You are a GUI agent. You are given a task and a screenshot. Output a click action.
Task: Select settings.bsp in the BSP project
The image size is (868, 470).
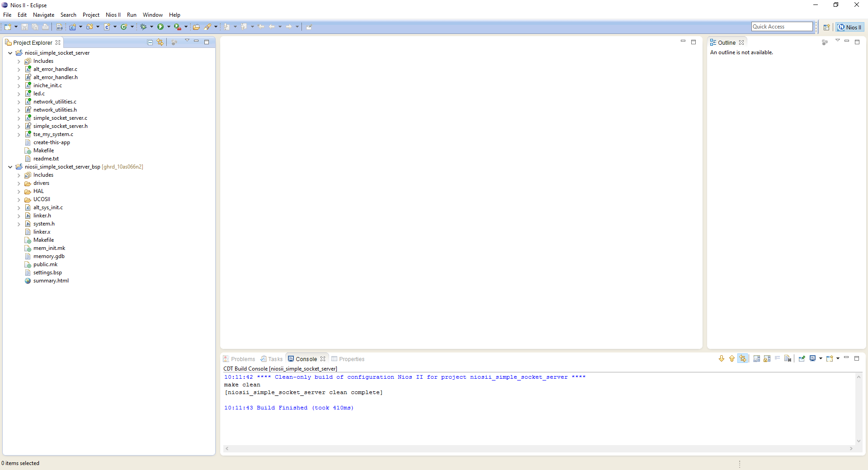(x=47, y=273)
